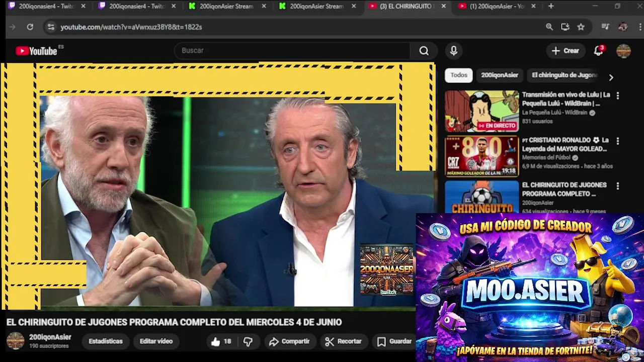The height and width of the screenshot is (362, 644).
Task: Open the zoom magnifier in the address bar
Action: click(549, 27)
